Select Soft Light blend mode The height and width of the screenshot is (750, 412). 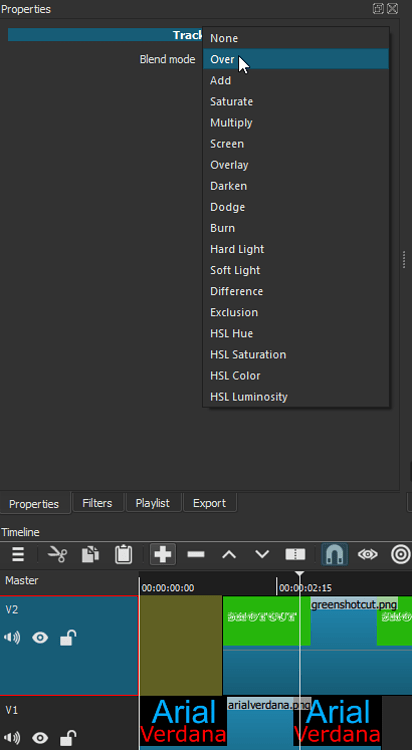296,270
